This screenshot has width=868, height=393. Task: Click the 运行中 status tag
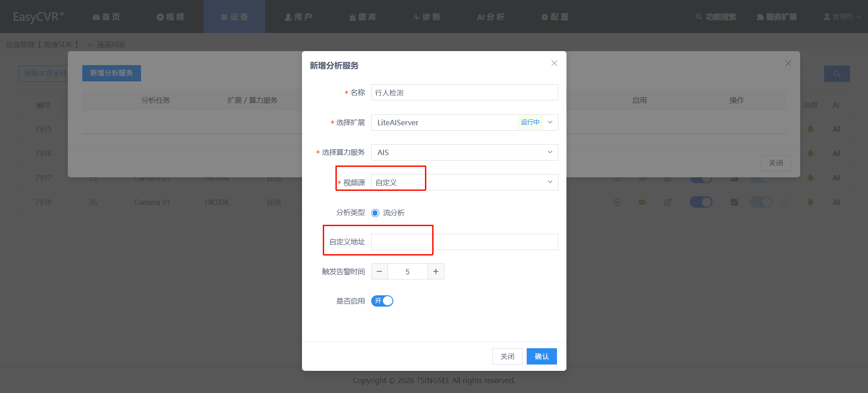click(530, 122)
